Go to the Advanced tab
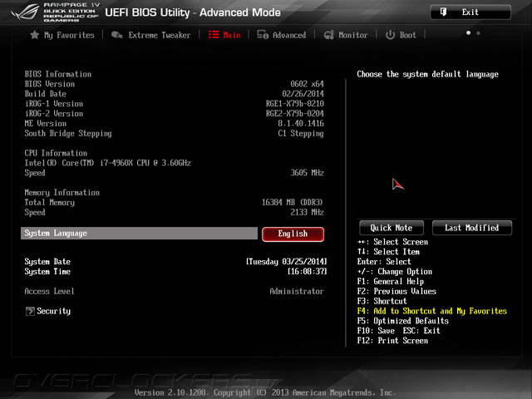 [x=289, y=35]
